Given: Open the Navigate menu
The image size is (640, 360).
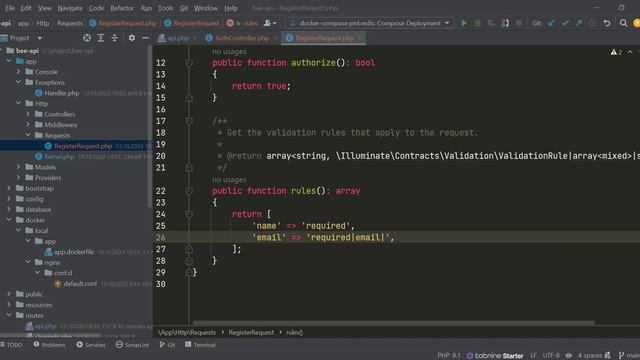Looking at the screenshot, I should (70, 8).
